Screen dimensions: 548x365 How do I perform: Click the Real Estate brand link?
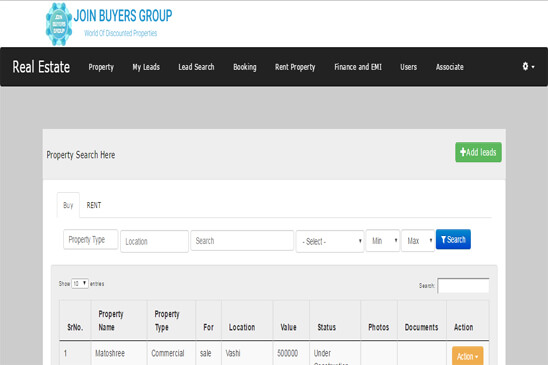tap(41, 67)
